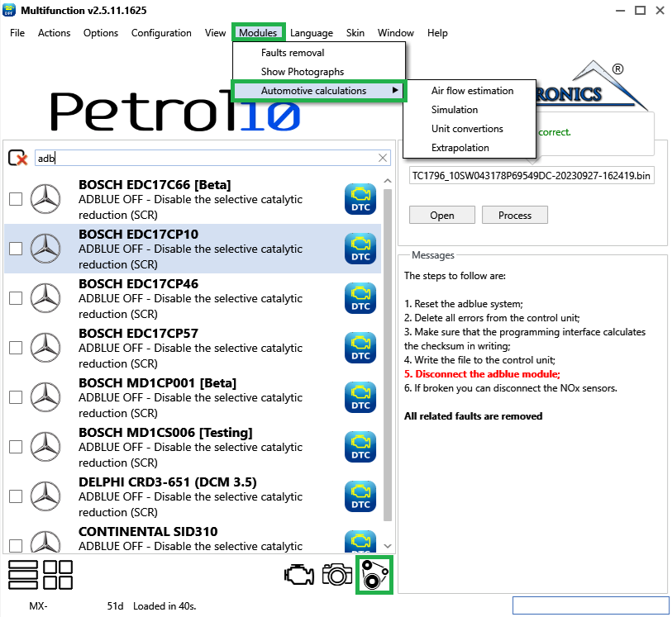The height and width of the screenshot is (617, 672).
Task: Select the BOSCH MD1CS006 [Testing] title text
Action: 165,433
